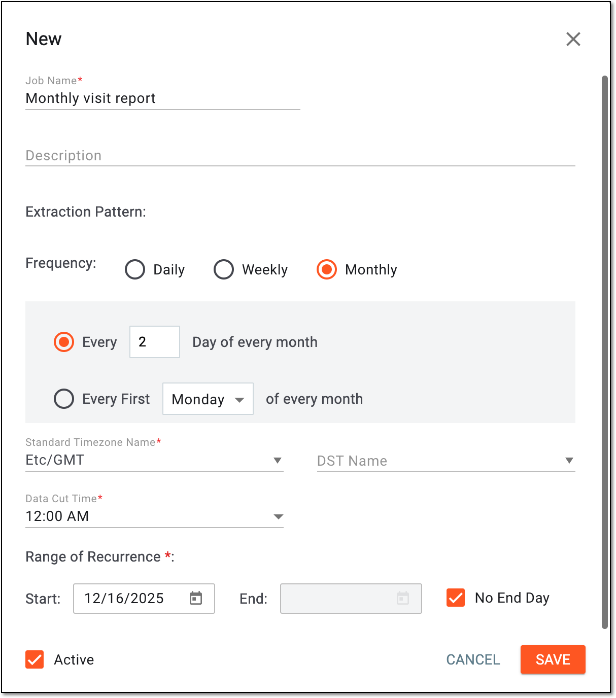Choose the Every day-of-month option
The image size is (616, 698).
pyautogui.click(x=64, y=342)
